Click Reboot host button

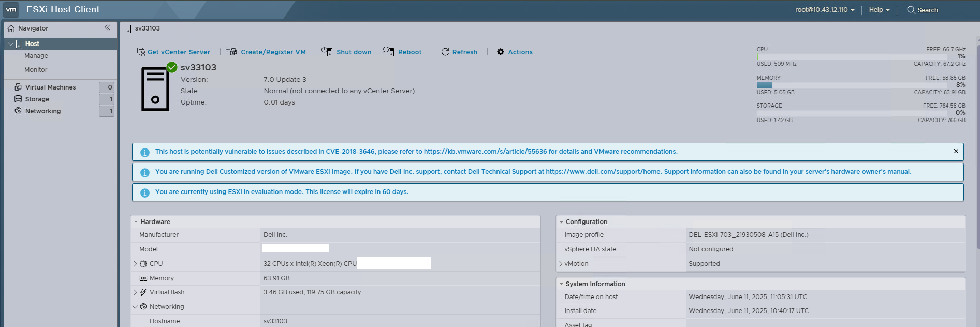[402, 52]
